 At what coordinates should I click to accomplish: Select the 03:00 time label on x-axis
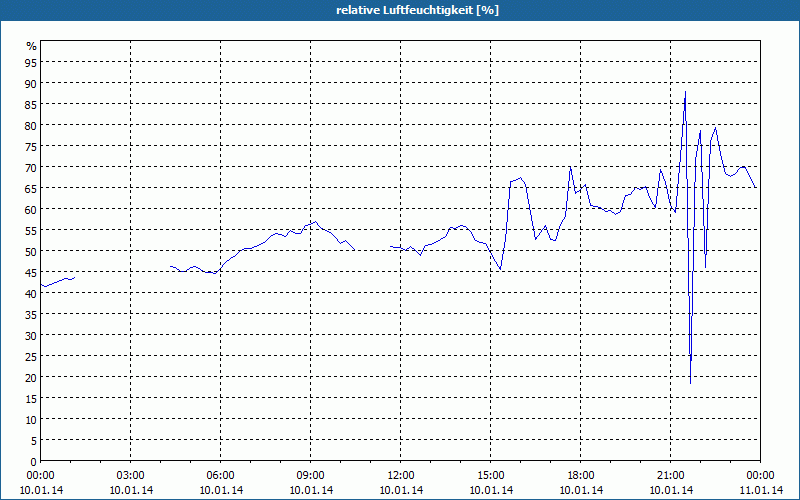click(x=131, y=476)
